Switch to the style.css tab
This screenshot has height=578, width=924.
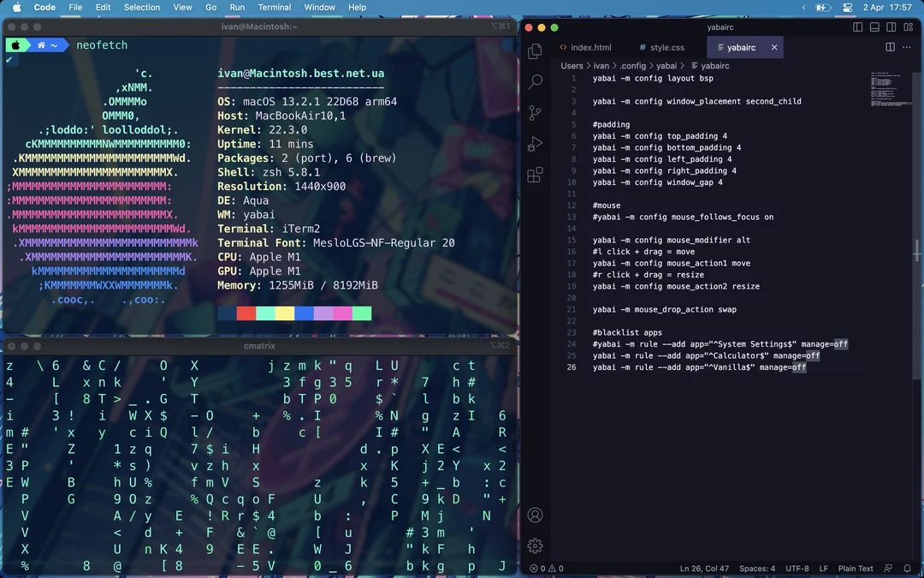point(662,47)
